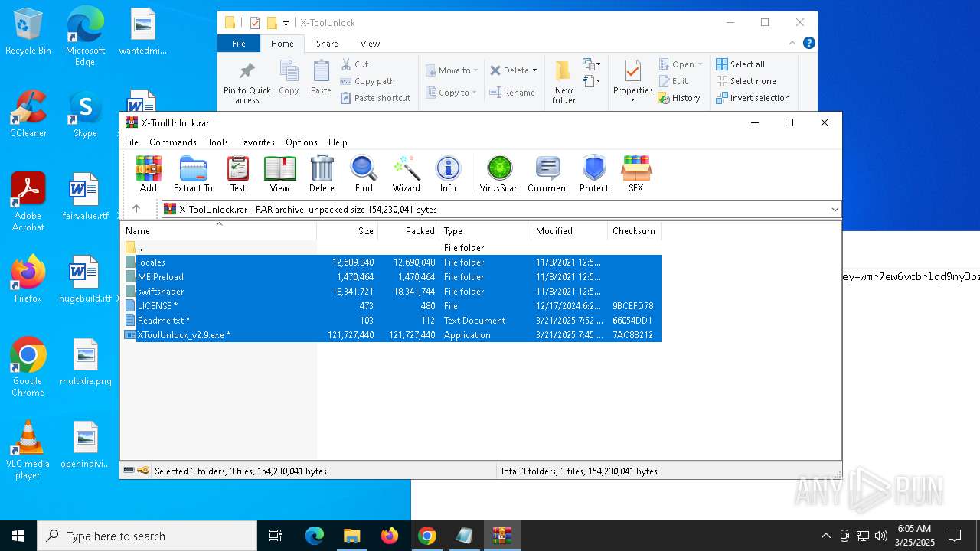The width and height of the screenshot is (980, 551).
Task: Switch to the Share tab in Explorer
Action: click(327, 44)
